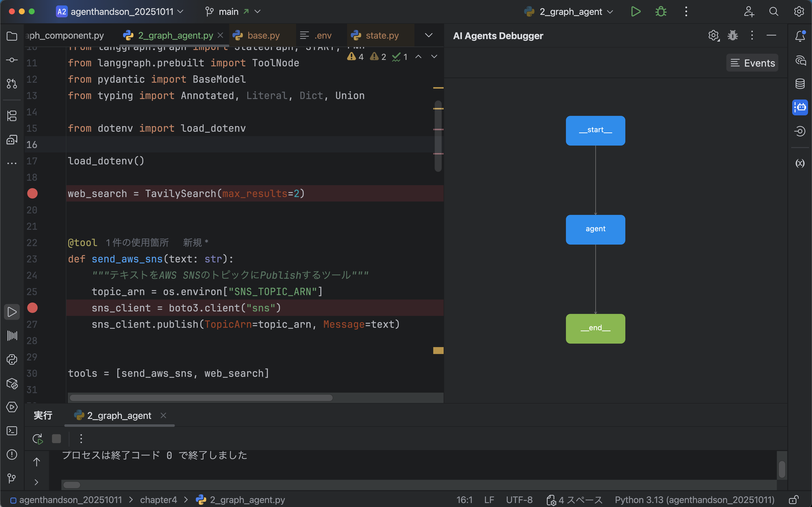Open the Commit tool window icon
This screenshot has width=812, height=507.
click(12, 60)
